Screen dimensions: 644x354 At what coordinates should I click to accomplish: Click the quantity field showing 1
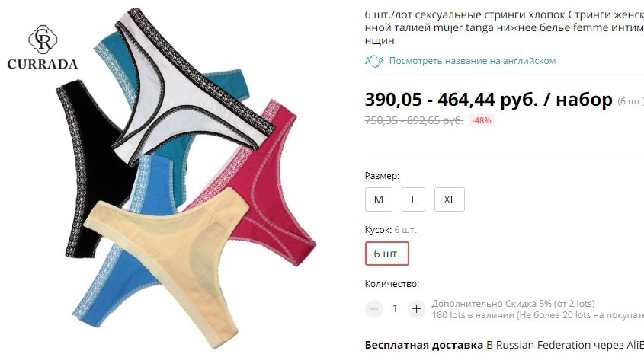click(x=395, y=308)
